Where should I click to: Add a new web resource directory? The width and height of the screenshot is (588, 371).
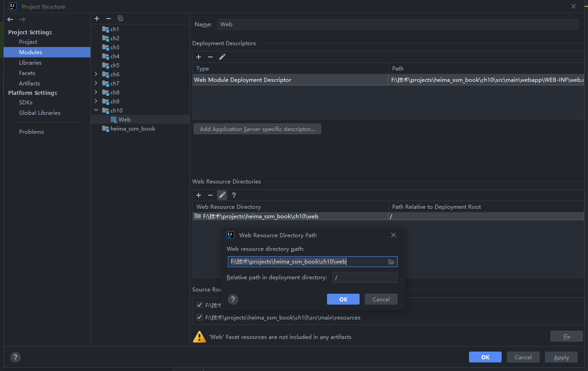pyautogui.click(x=199, y=195)
